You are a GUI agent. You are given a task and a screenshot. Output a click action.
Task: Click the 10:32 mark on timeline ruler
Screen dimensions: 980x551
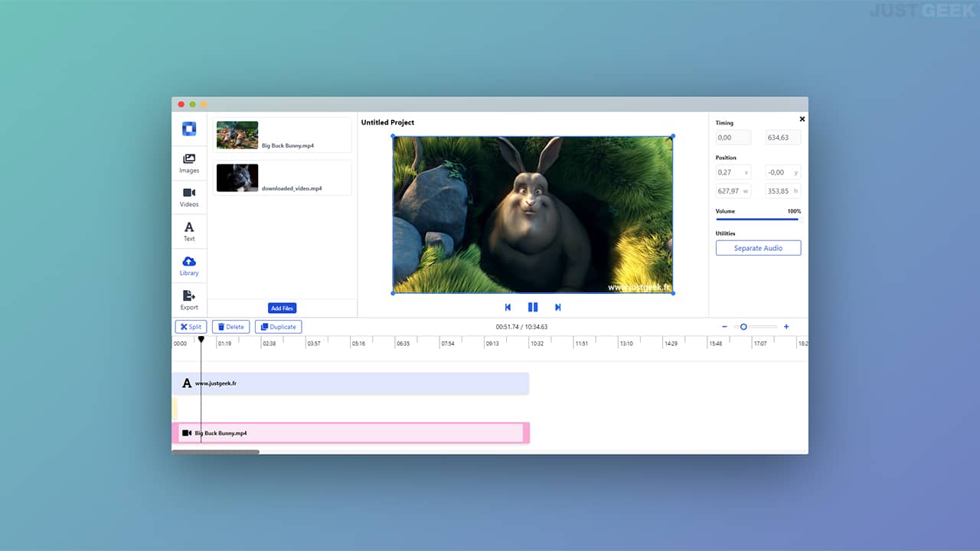[537, 344]
